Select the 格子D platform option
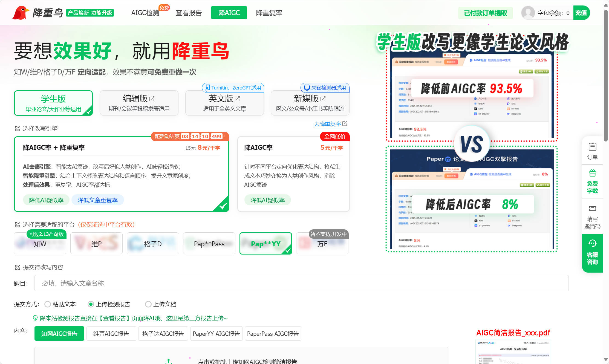The image size is (609, 364). [x=153, y=244]
